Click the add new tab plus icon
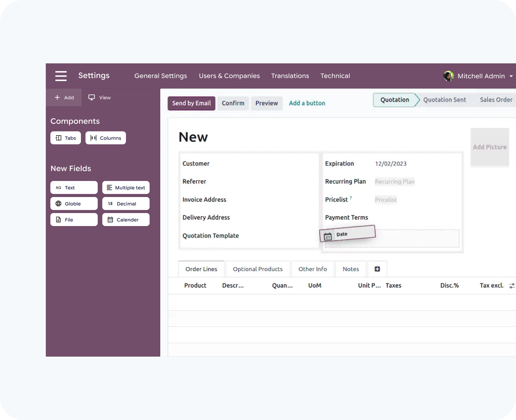Screen dimensions: 516x420 coord(377,269)
